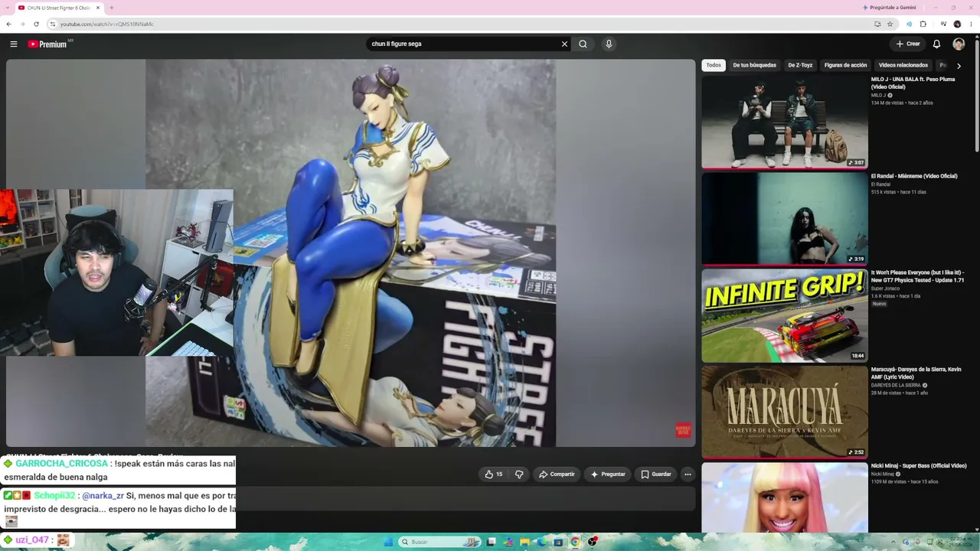Click the "Super Jonaco" channel name
This screenshot has height=551, width=980.
tap(885, 289)
